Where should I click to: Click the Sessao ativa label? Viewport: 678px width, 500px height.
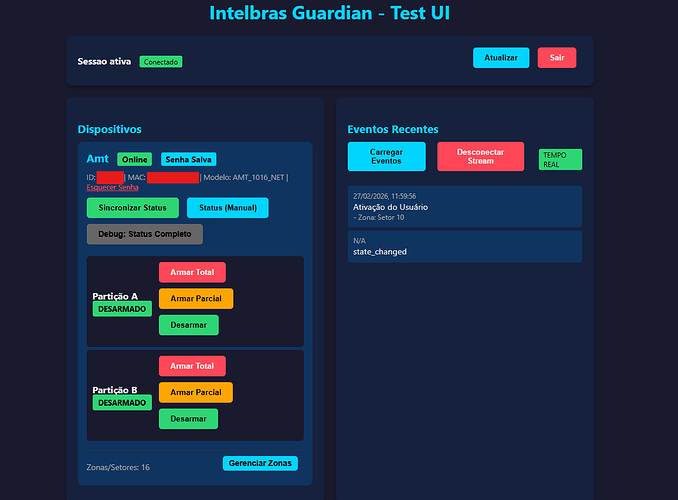104,61
